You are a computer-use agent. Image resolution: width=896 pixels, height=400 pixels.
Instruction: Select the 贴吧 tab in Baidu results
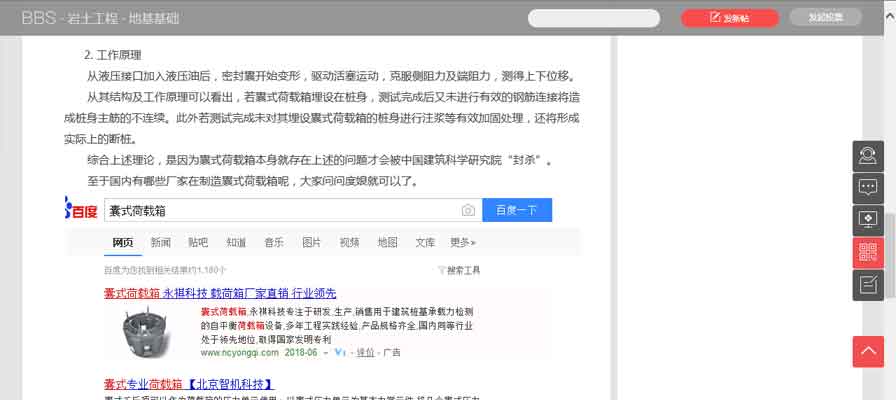pyautogui.click(x=198, y=242)
